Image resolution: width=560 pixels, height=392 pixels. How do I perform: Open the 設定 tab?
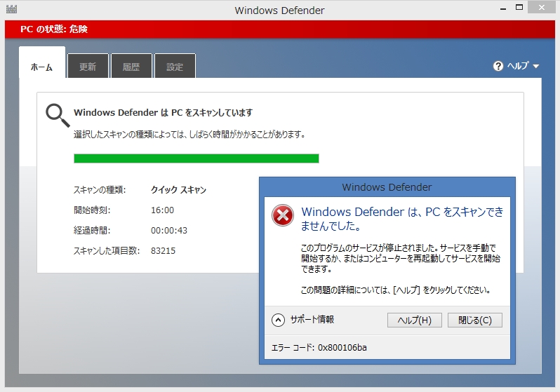(x=175, y=66)
